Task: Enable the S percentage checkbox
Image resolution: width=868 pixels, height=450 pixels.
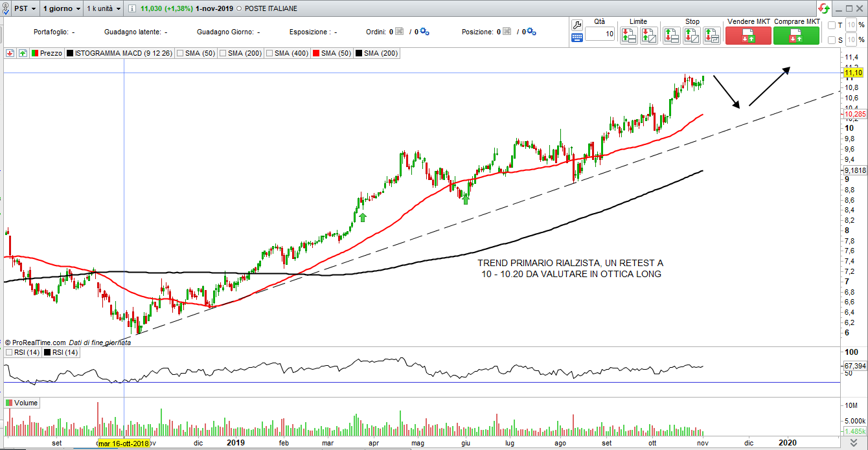Action: [832, 40]
